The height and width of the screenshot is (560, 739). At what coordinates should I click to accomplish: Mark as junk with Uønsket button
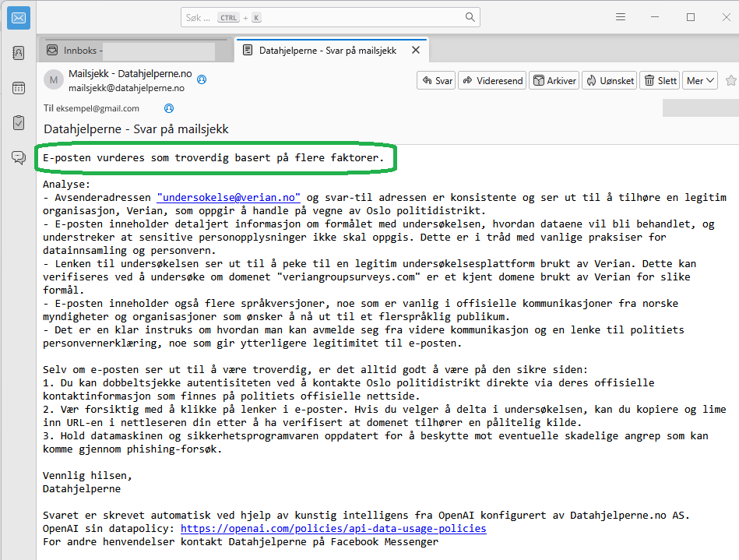pos(610,80)
